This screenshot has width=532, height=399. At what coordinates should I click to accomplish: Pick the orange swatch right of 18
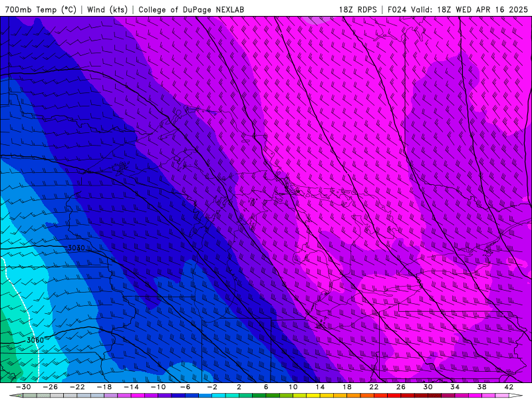point(354,396)
